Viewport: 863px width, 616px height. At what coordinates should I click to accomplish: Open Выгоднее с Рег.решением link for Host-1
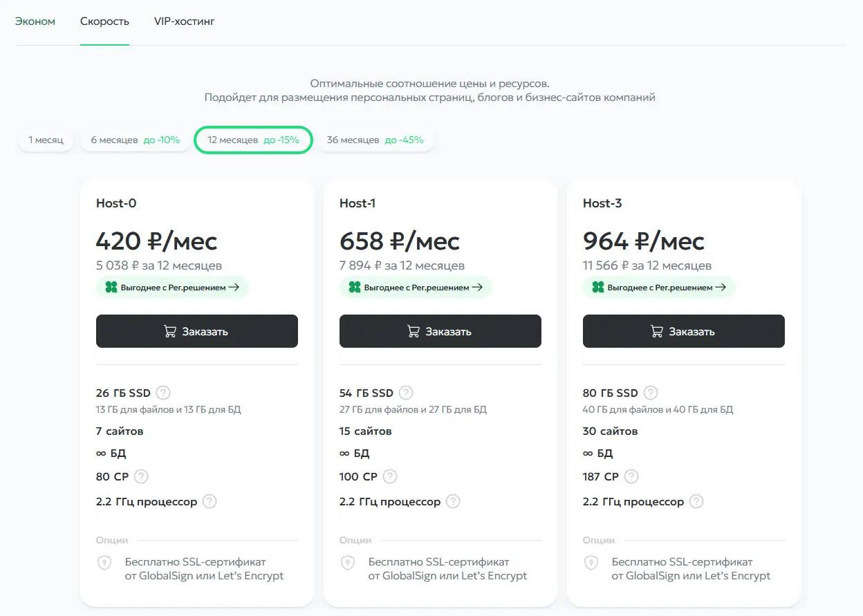(416, 287)
